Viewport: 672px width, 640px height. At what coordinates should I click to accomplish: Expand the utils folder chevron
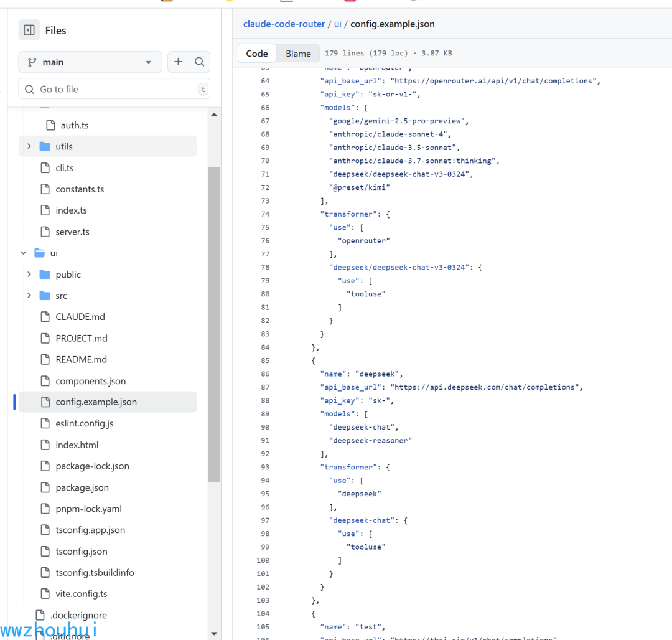(x=29, y=146)
